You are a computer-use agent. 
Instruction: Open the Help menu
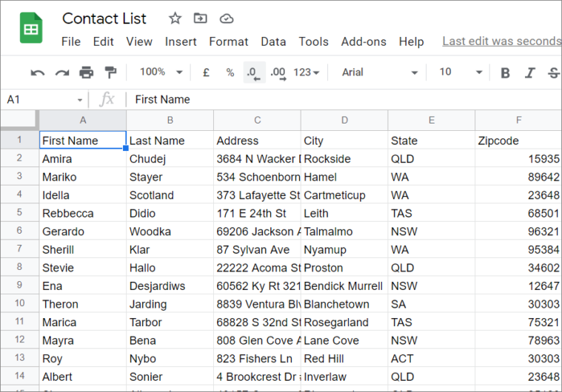click(x=412, y=41)
